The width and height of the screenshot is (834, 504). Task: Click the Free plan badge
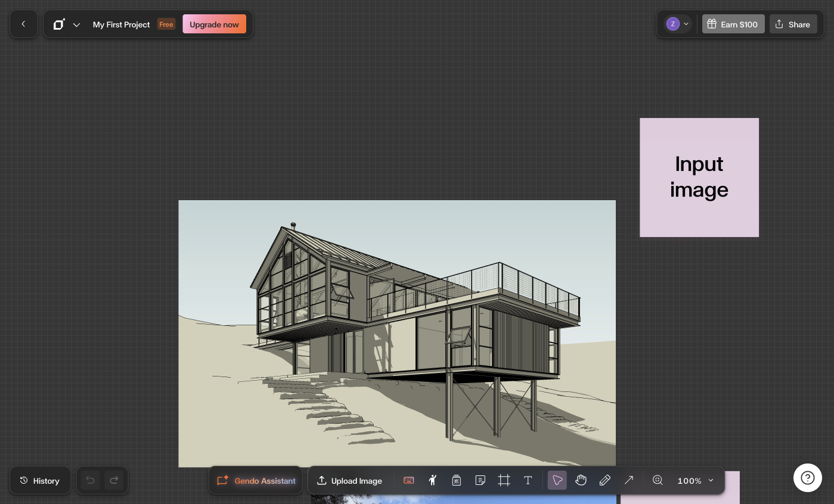(166, 24)
